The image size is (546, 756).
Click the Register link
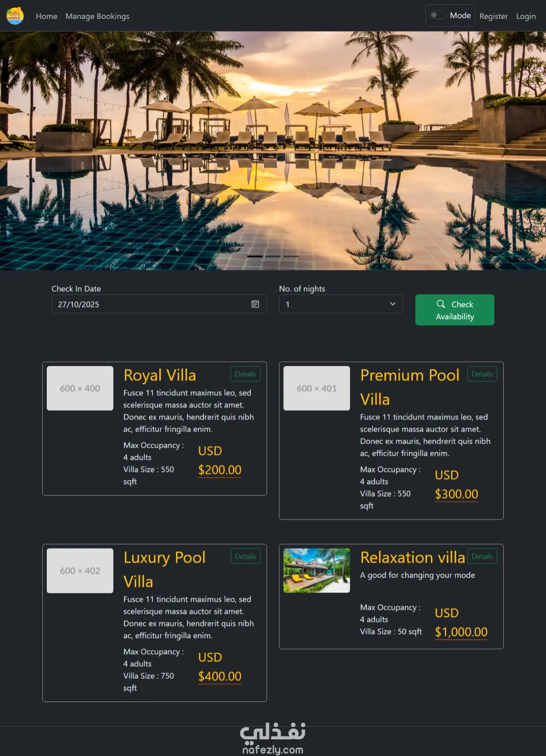(493, 16)
